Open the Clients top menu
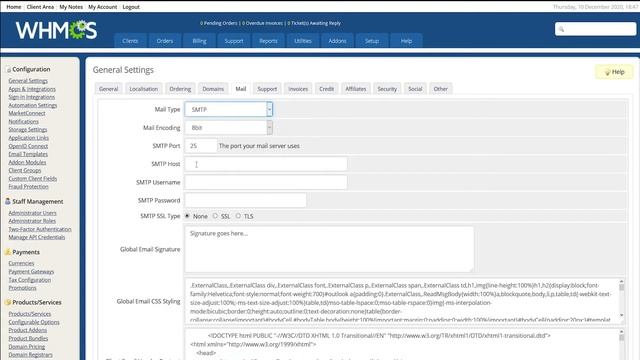 (x=130, y=41)
